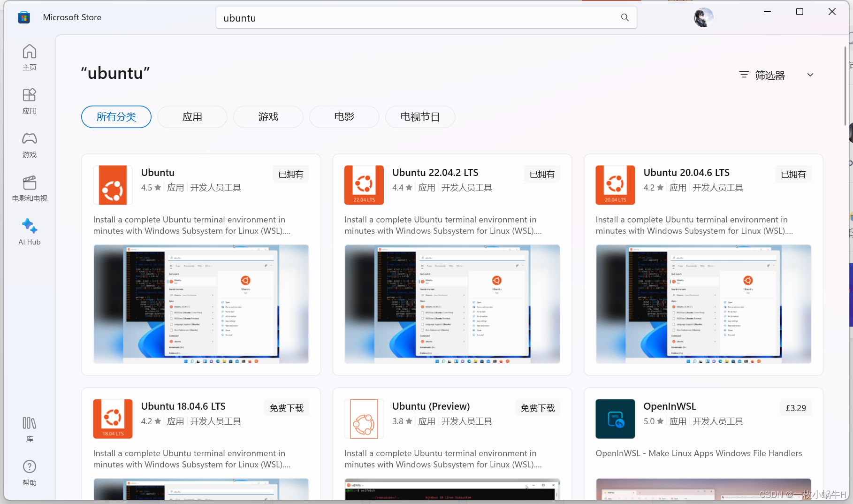
Task: Open Help (帮助) in sidebar
Action: (30, 473)
